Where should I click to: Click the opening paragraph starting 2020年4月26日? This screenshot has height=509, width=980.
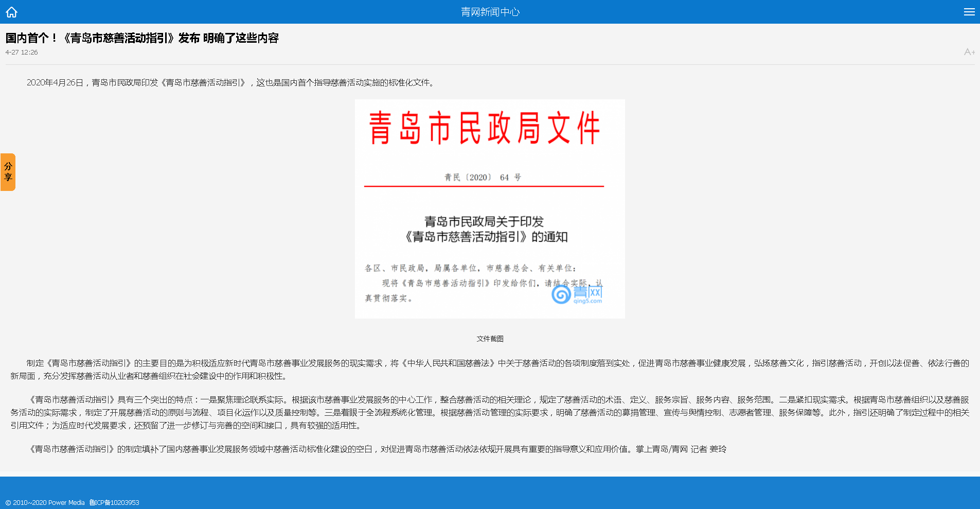pos(231,83)
